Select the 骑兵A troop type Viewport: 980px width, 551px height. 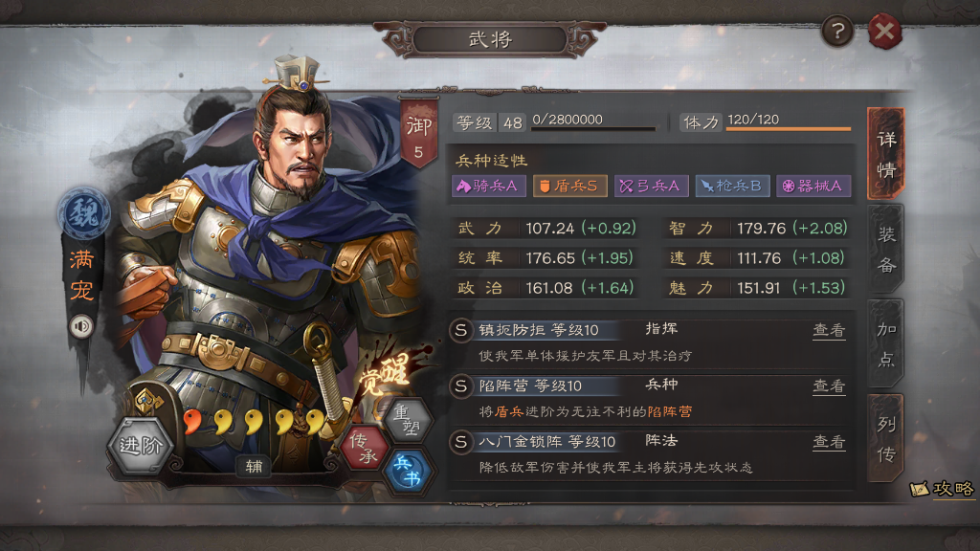click(x=488, y=186)
